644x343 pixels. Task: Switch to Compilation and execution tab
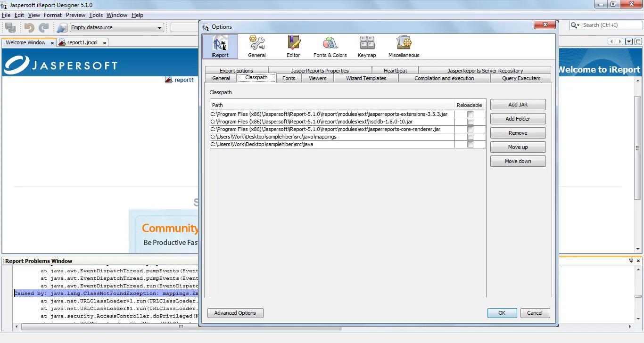tap(444, 78)
